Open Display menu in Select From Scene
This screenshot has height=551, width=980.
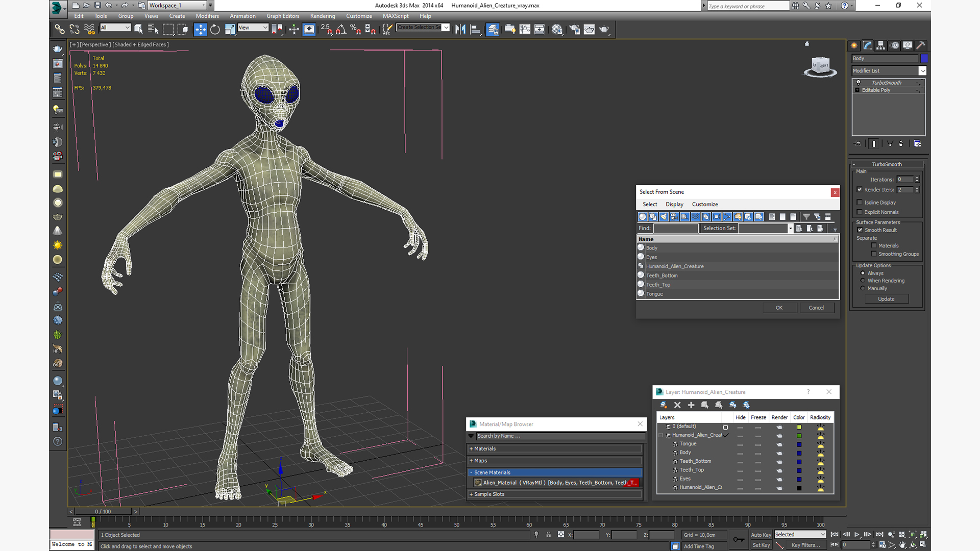674,204
